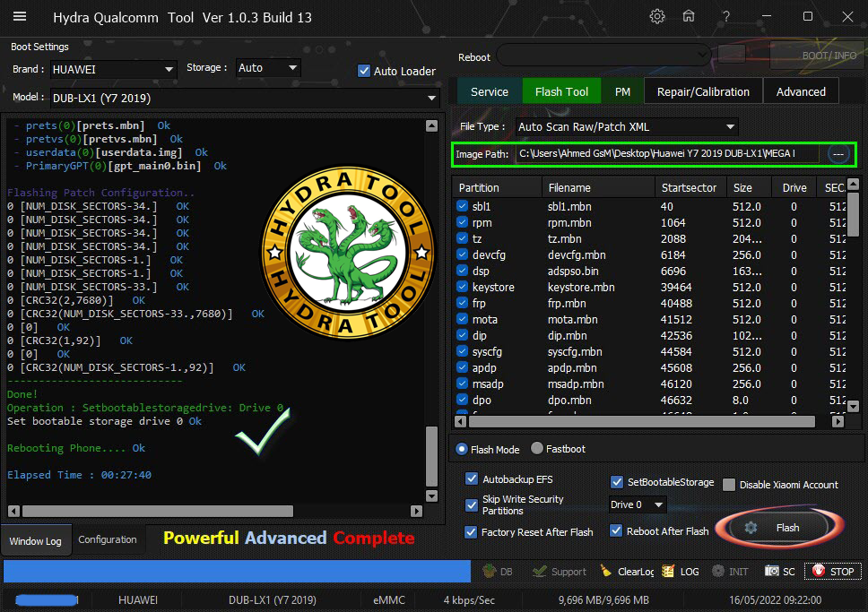Open the hamburger main menu
The image size is (868, 612).
20,17
